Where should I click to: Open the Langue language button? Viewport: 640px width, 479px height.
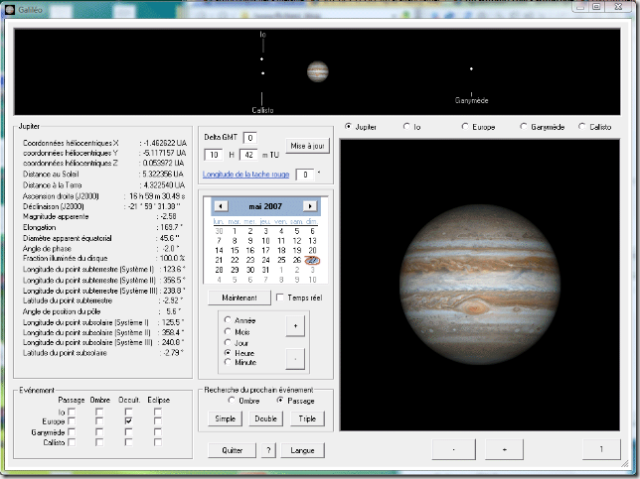coord(303,451)
